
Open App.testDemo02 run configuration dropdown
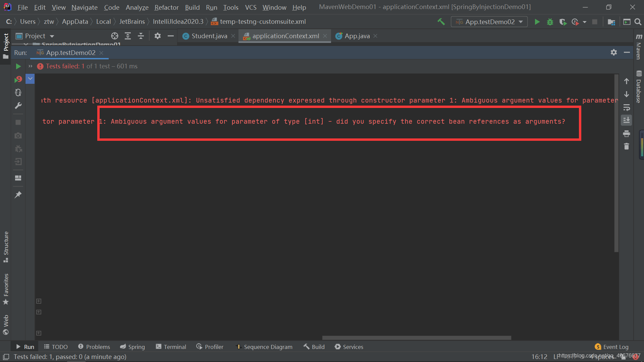(489, 22)
